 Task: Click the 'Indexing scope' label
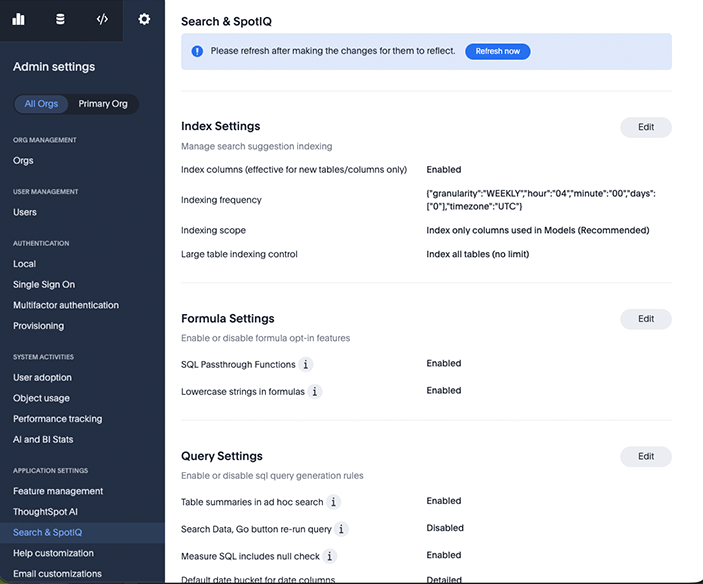pos(213,230)
